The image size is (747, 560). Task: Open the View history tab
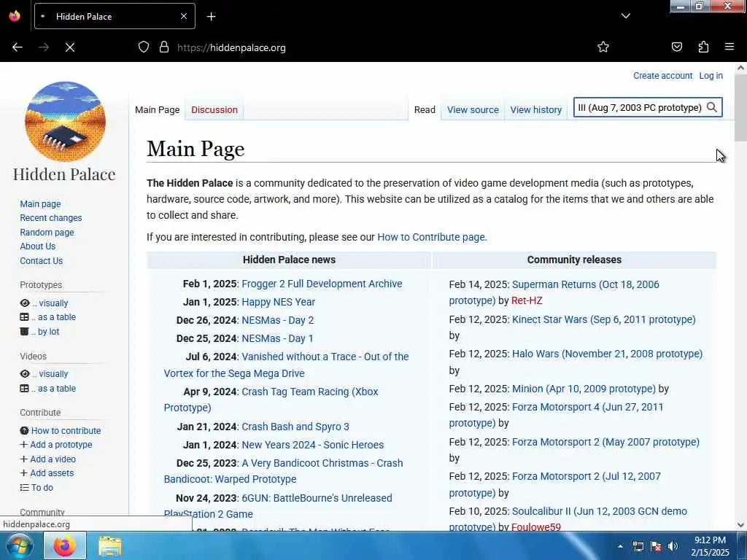coord(536,110)
